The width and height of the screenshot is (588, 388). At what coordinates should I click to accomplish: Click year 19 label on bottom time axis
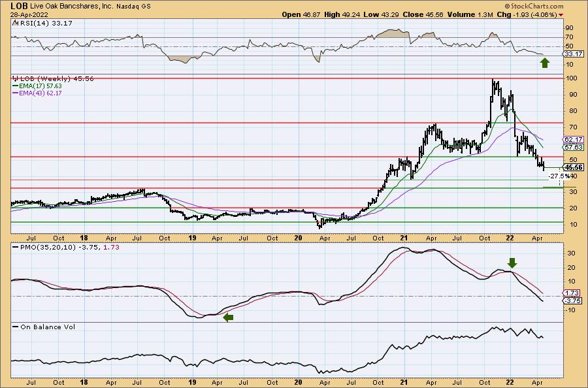tap(192, 382)
